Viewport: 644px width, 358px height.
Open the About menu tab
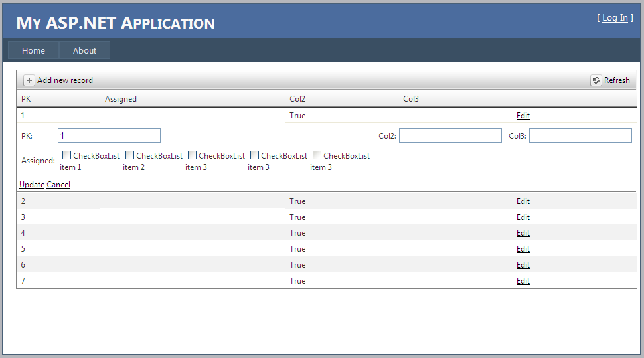point(84,50)
